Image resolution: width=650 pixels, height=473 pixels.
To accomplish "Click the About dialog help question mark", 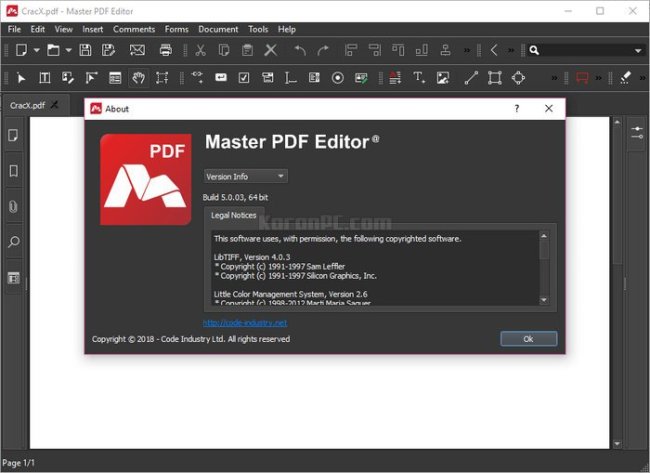I will 517,109.
